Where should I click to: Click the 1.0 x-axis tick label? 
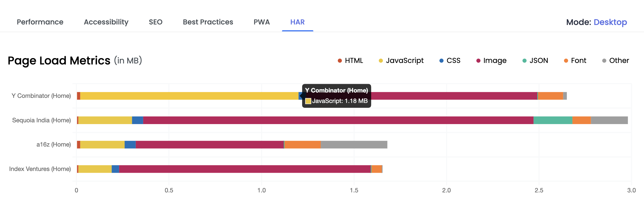[261, 190]
